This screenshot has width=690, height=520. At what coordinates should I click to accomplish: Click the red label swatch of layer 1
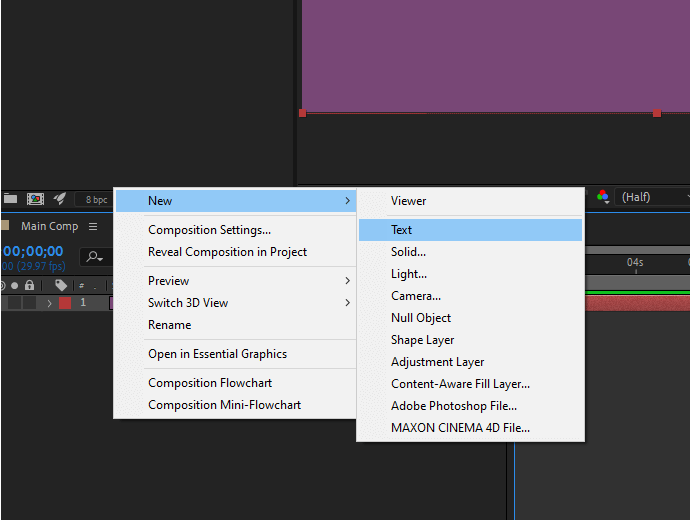click(x=65, y=303)
